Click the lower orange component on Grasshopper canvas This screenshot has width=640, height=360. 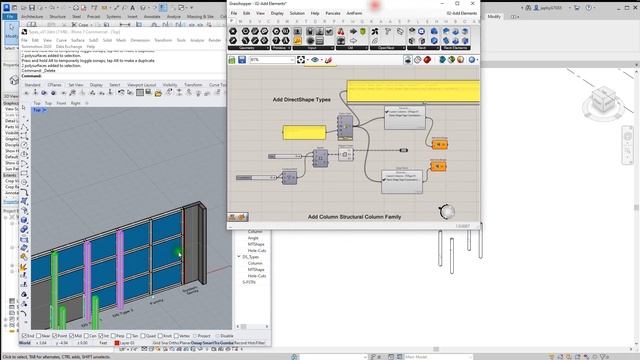point(438,166)
